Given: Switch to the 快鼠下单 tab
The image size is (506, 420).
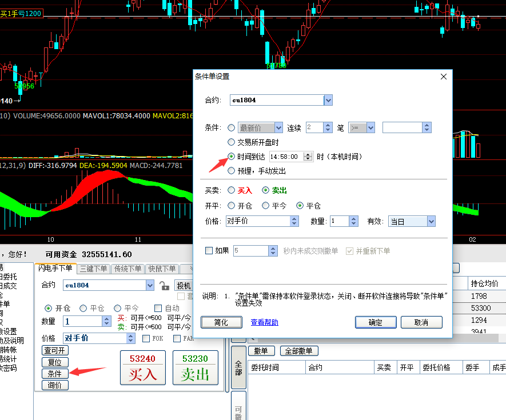Looking at the screenshot, I should [x=162, y=269].
